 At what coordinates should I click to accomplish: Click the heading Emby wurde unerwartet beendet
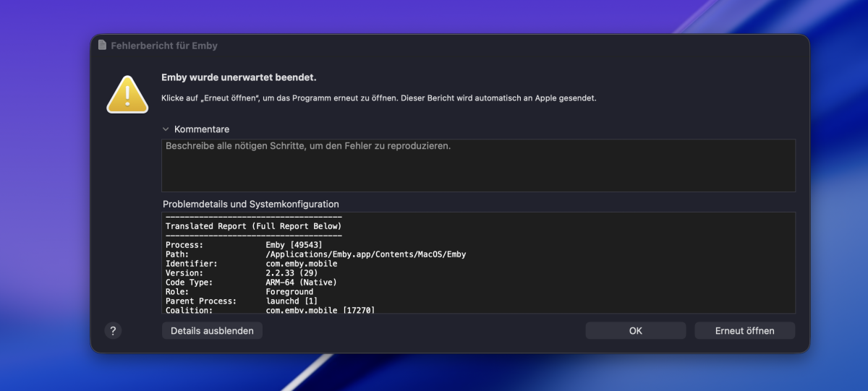coord(239,77)
